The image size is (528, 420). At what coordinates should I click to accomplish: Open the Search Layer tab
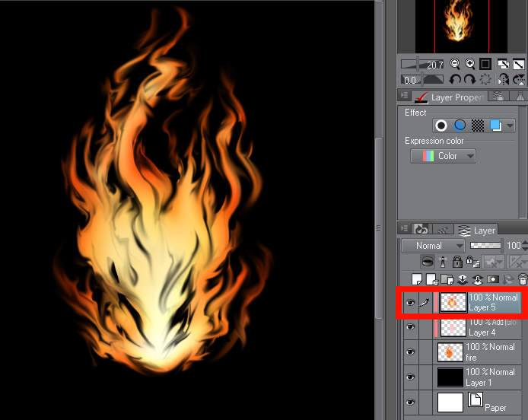pos(498,96)
